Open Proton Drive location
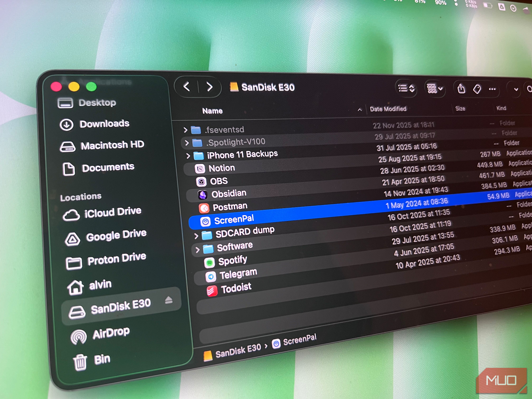The image size is (532, 399). tap(106, 260)
